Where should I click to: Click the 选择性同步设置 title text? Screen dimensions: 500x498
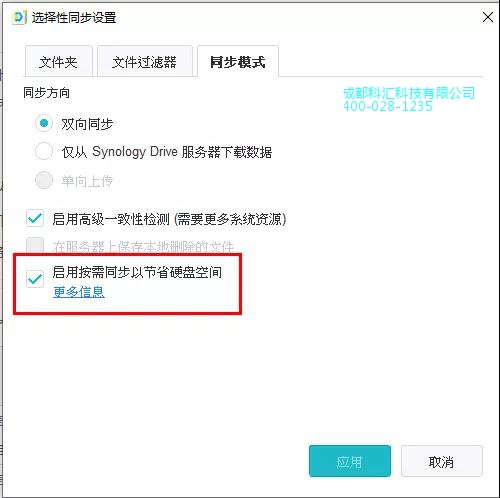[x=74, y=17]
